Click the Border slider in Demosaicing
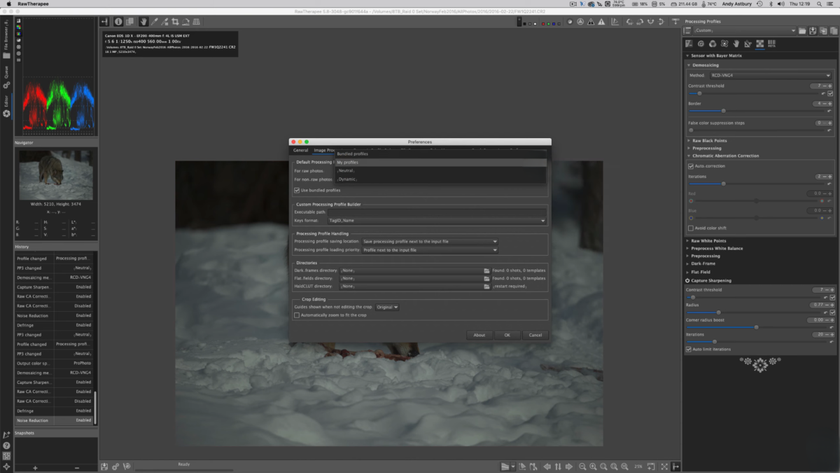The width and height of the screenshot is (840, 473). tap(758, 111)
